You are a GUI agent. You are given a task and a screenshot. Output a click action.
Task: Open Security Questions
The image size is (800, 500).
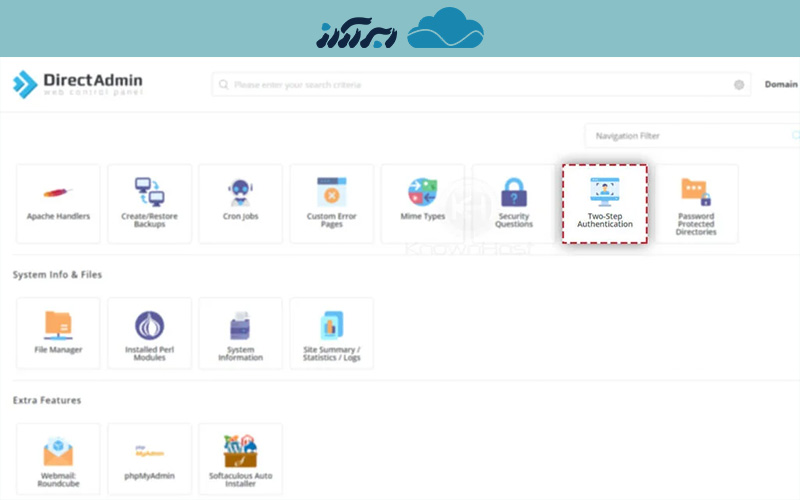513,203
